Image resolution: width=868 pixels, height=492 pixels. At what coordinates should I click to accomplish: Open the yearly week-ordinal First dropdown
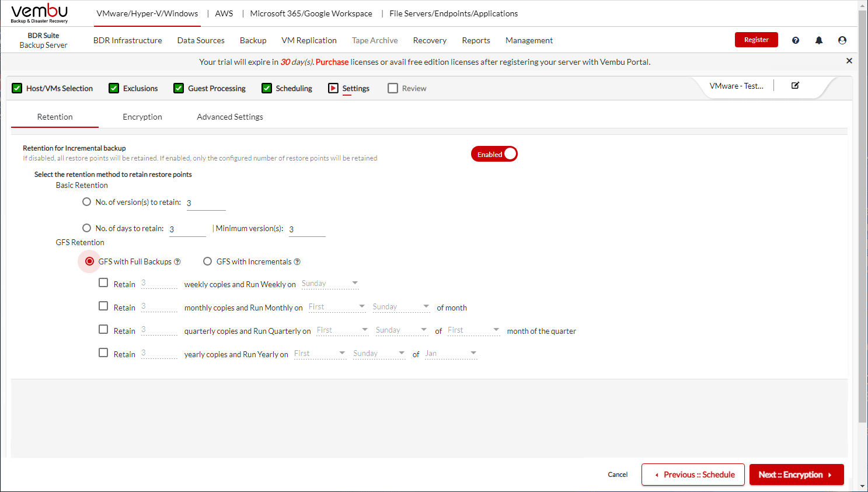tap(320, 354)
